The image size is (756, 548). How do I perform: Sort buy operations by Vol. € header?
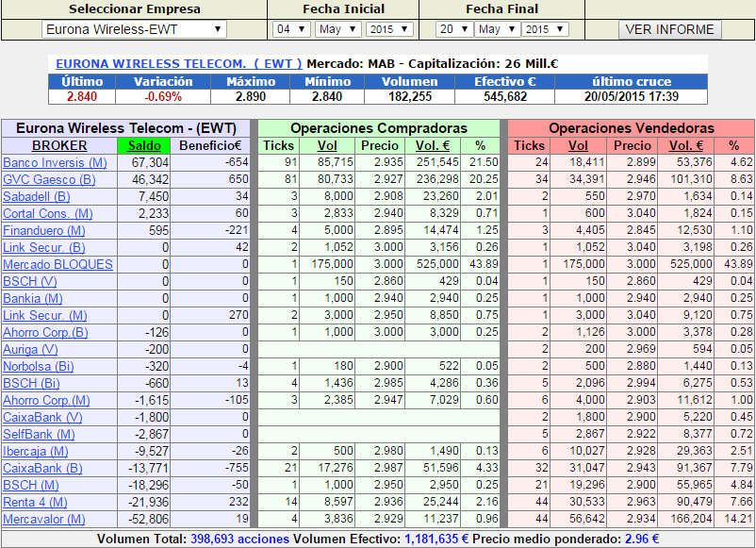click(x=433, y=145)
